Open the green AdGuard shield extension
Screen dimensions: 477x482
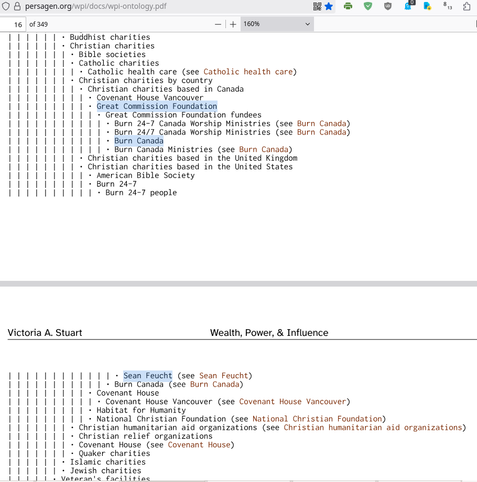[x=368, y=6]
